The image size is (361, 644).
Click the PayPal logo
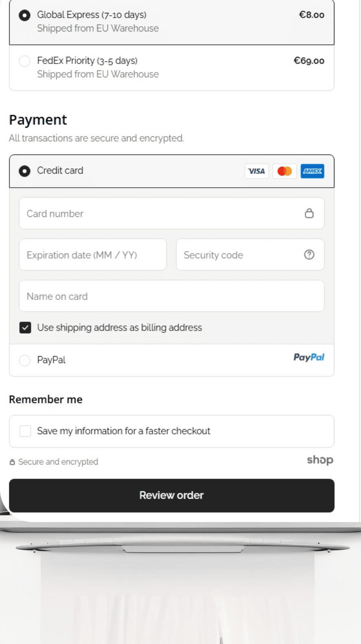coord(309,357)
